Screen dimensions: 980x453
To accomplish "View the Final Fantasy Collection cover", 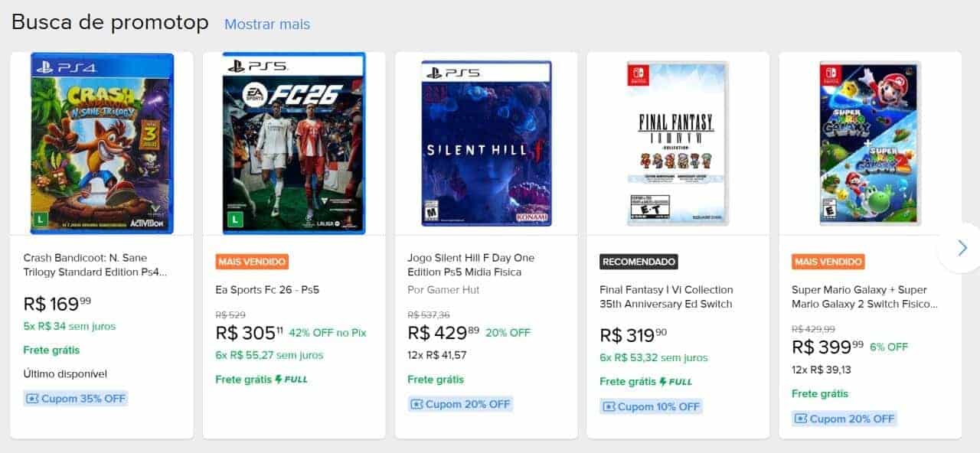I will click(678, 143).
